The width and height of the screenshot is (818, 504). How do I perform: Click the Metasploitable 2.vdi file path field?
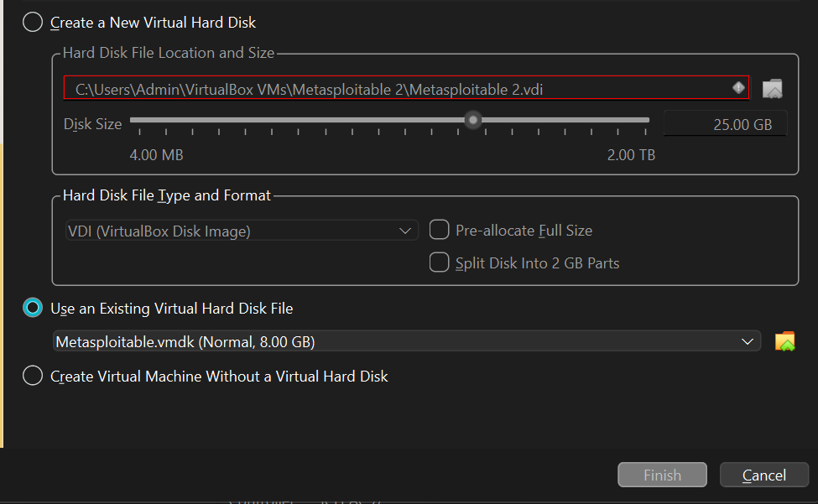406,88
